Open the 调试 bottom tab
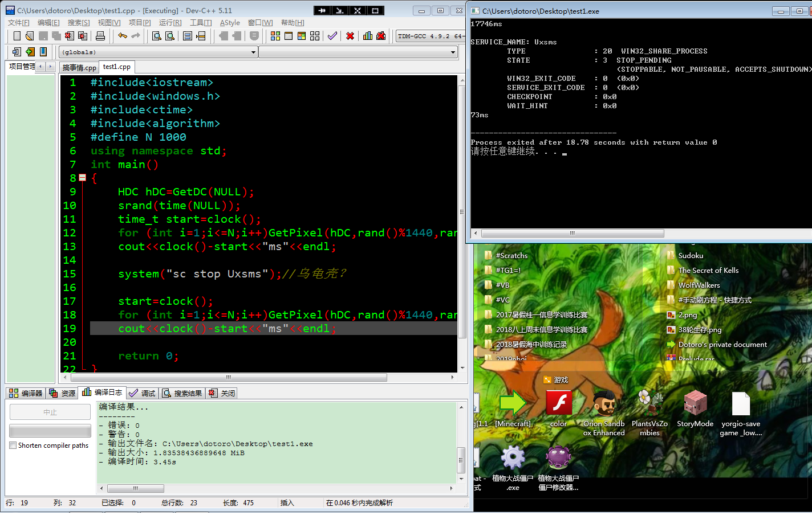 pyautogui.click(x=142, y=393)
